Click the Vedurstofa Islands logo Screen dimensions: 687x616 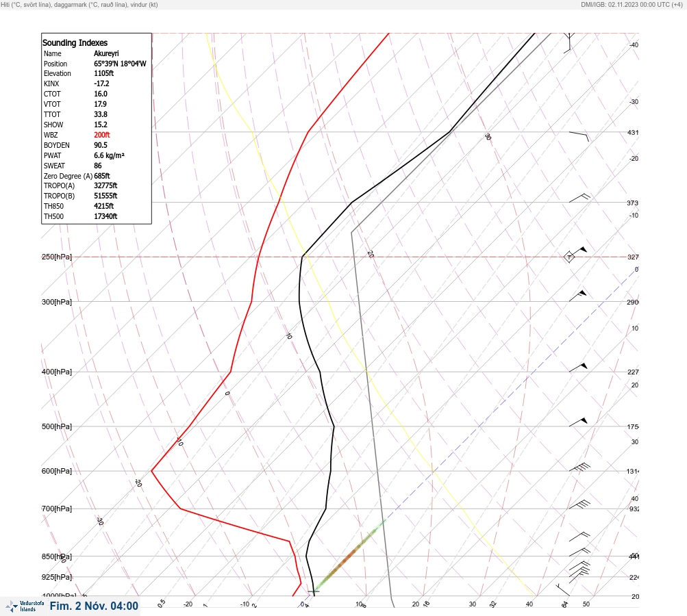[25, 606]
